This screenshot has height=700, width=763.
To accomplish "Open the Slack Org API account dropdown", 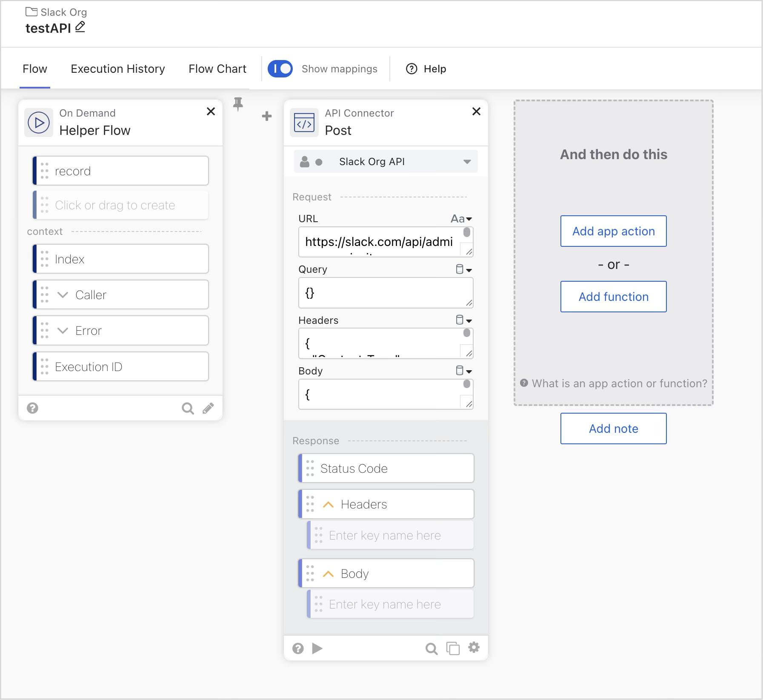I will click(x=466, y=161).
